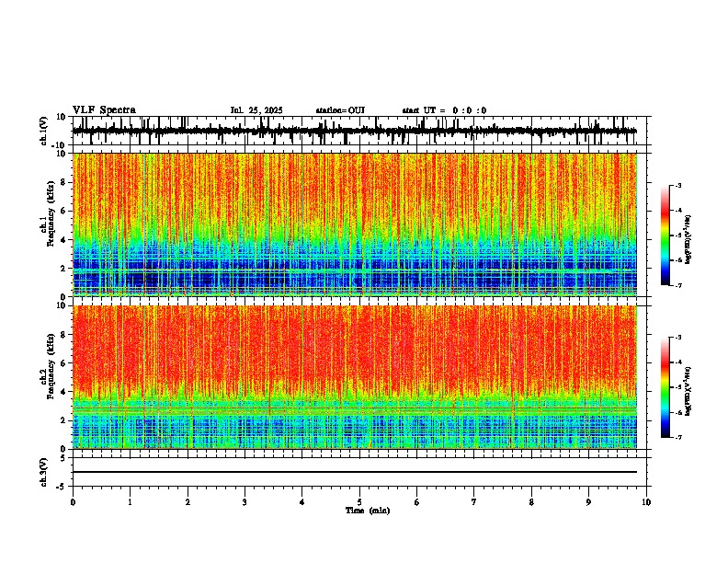Click the "10" tick on the time axis
This screenshot has height=563, width=728.
click(646, 501)
